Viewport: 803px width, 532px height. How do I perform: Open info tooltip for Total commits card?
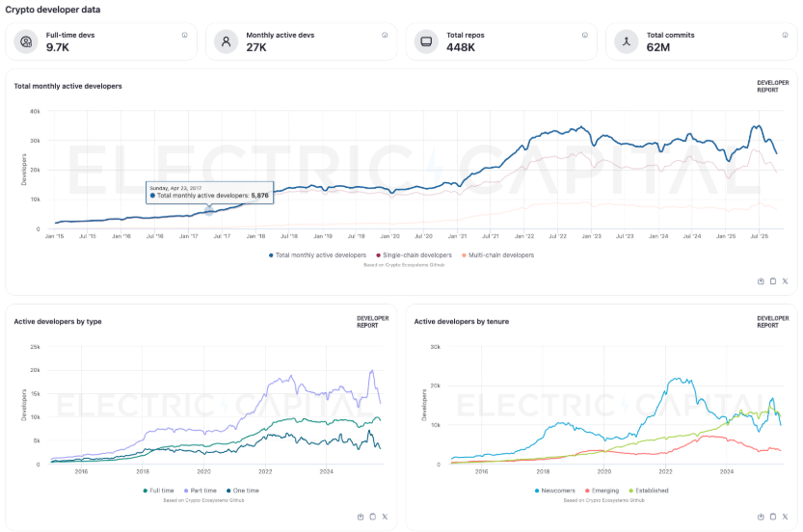(785, 35)
